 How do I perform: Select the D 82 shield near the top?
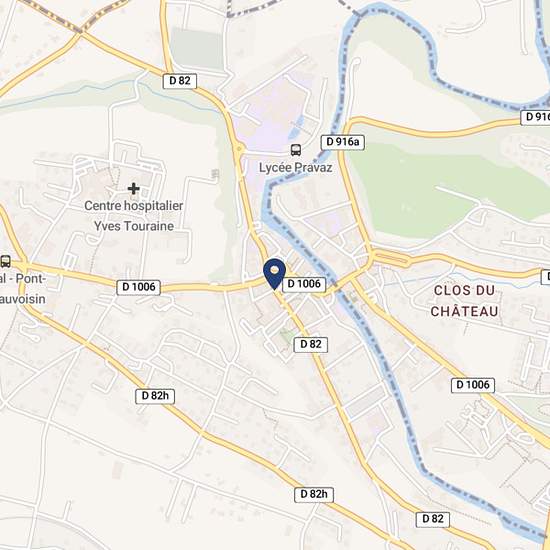tap(180, 81)
